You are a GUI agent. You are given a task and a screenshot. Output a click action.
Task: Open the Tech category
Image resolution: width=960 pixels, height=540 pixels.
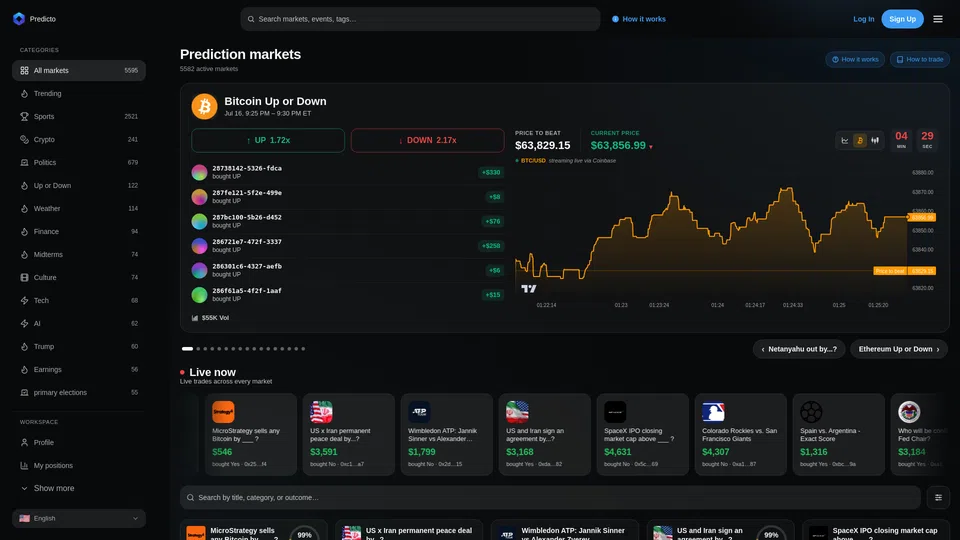tap(79, 301)
